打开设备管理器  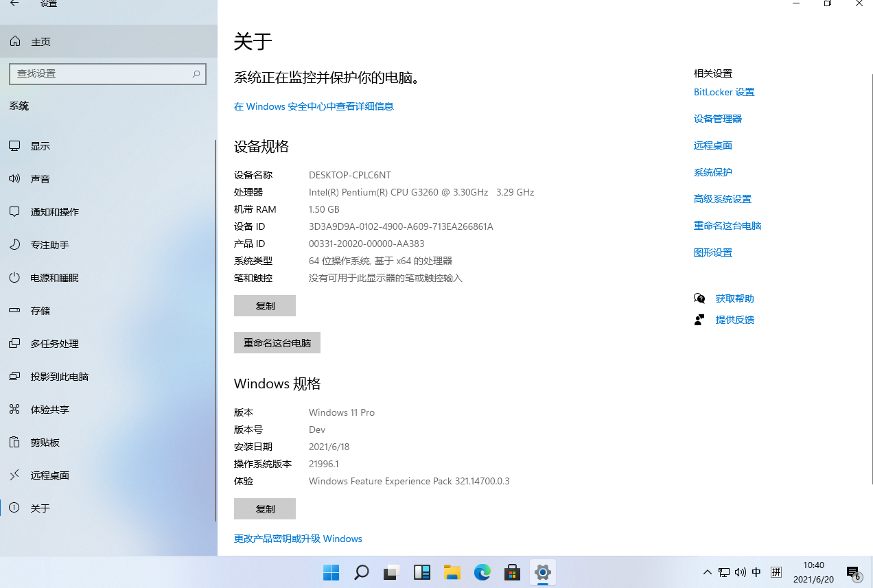coord(717,118)
